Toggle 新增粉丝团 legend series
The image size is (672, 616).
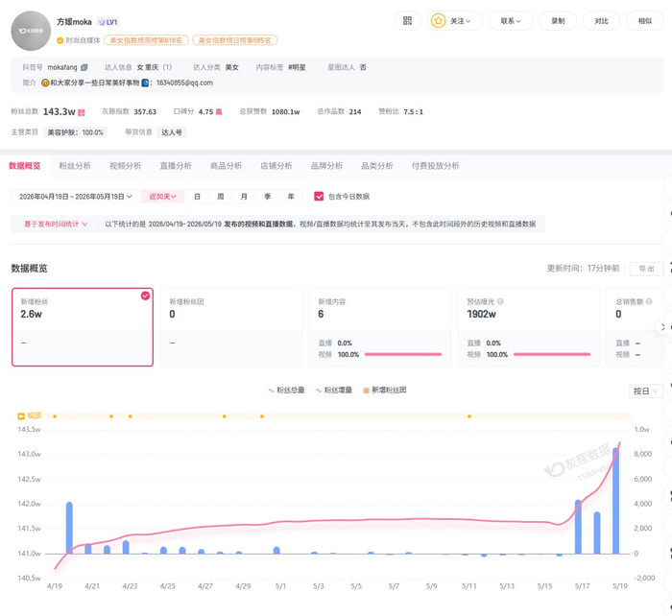tap(384, 390)
